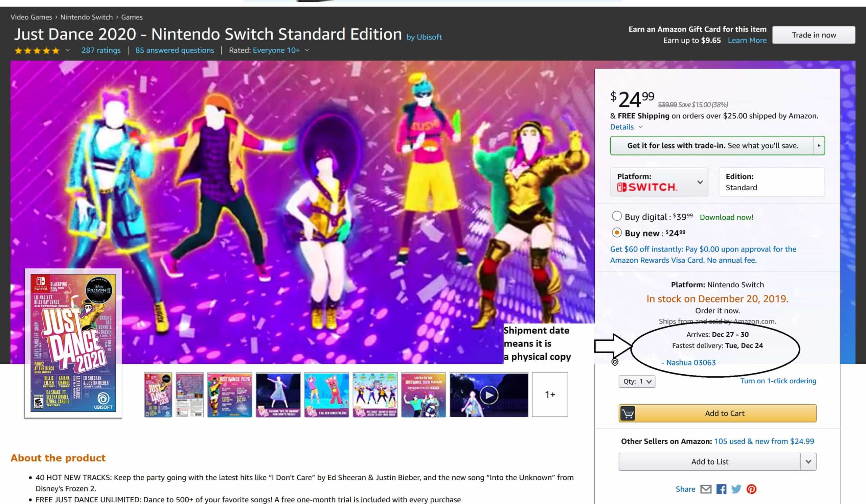The height and width of the screenshot is (504, 866).
Task: Open the 1+ more images thumbnail
Action: tap(550, 395)
